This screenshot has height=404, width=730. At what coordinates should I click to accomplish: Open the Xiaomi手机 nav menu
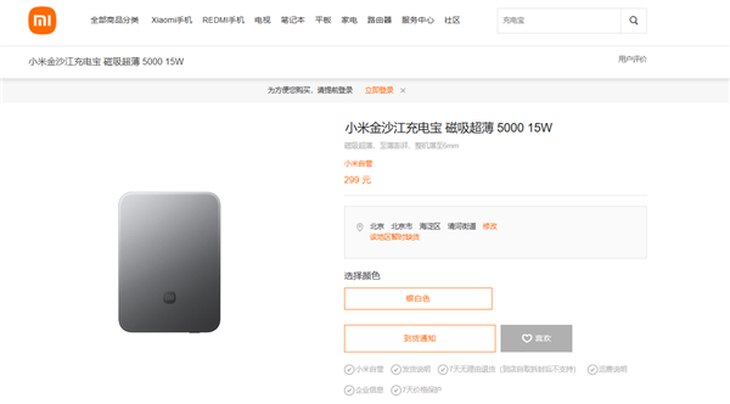(x=171, y=20)
